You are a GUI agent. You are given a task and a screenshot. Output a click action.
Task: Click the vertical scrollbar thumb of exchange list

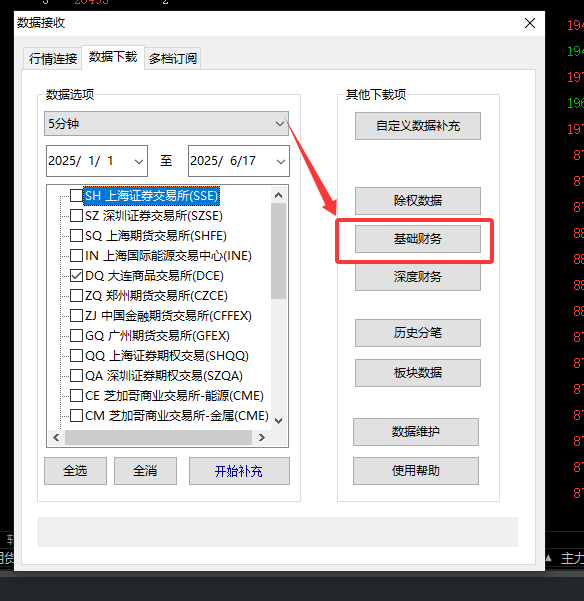point(279,251)
